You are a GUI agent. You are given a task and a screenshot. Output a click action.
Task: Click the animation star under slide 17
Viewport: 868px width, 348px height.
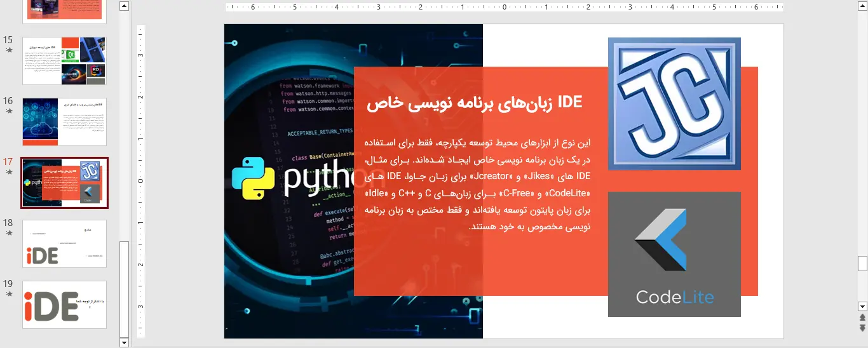click(9, 171)
